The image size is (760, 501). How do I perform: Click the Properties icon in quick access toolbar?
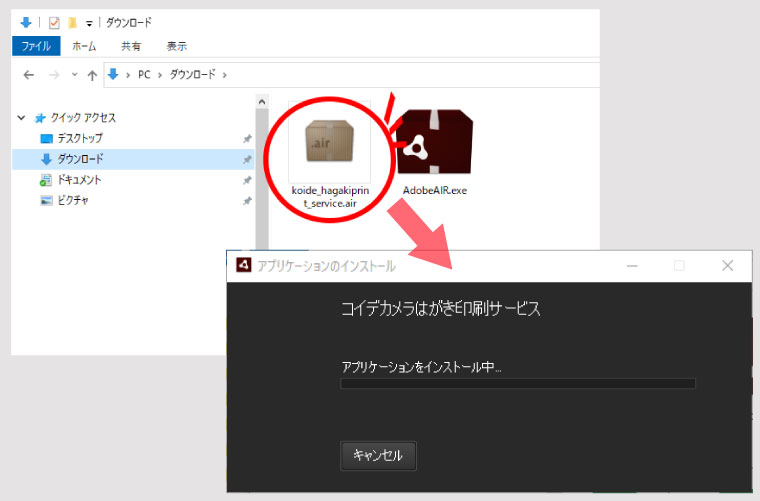pyautogui.click(x=53, y=22)
